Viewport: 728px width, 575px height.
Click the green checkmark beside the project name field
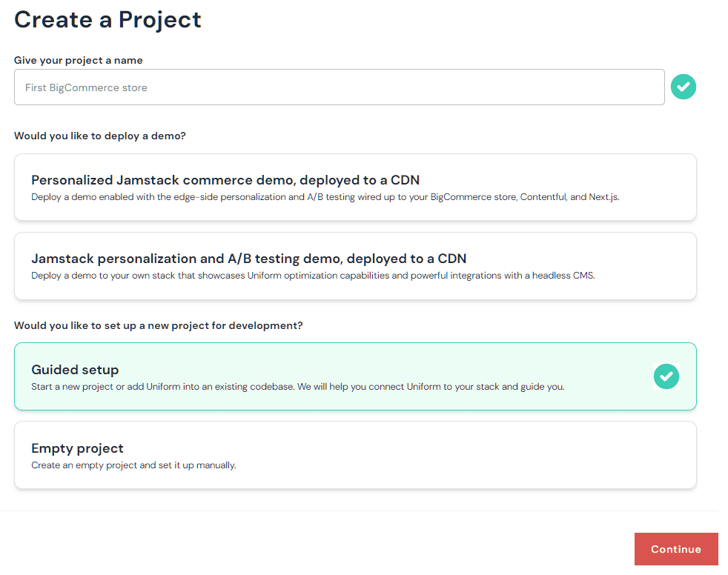pos(683,87)
